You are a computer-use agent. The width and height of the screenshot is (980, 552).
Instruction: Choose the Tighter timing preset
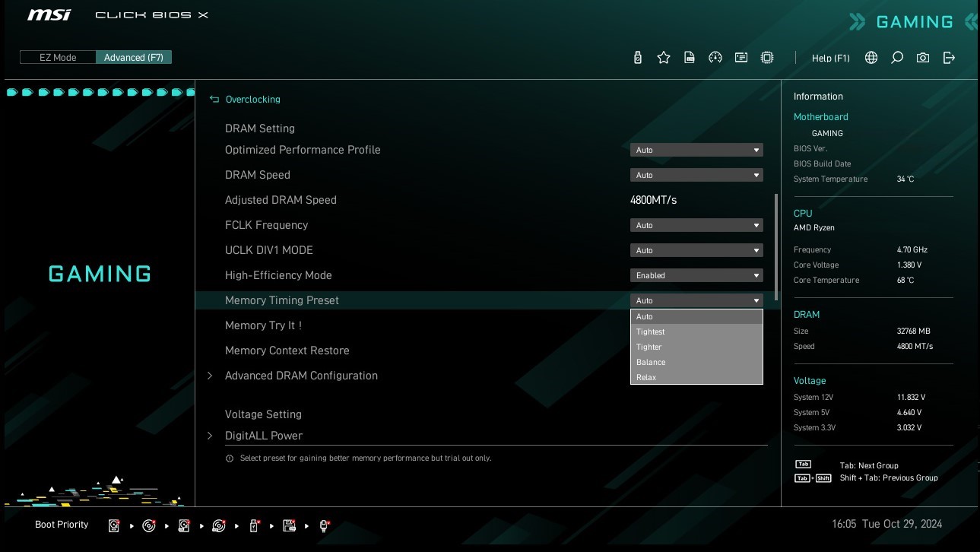(696, 347)
